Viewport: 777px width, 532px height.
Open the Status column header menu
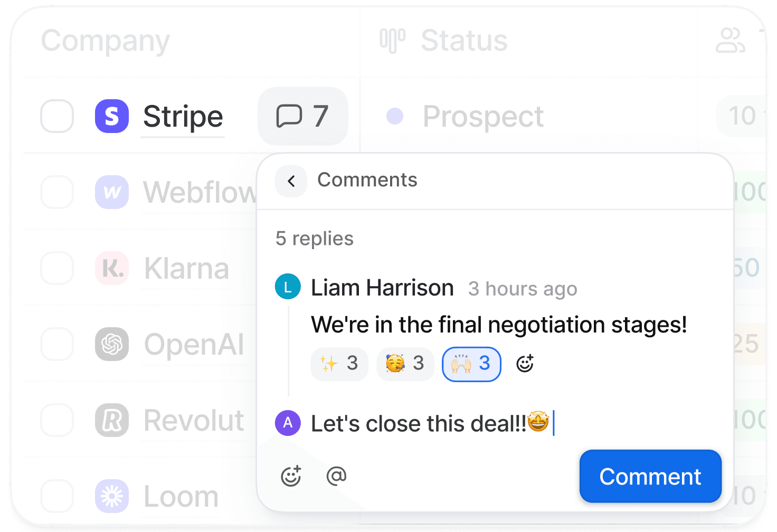pos(443,41)
